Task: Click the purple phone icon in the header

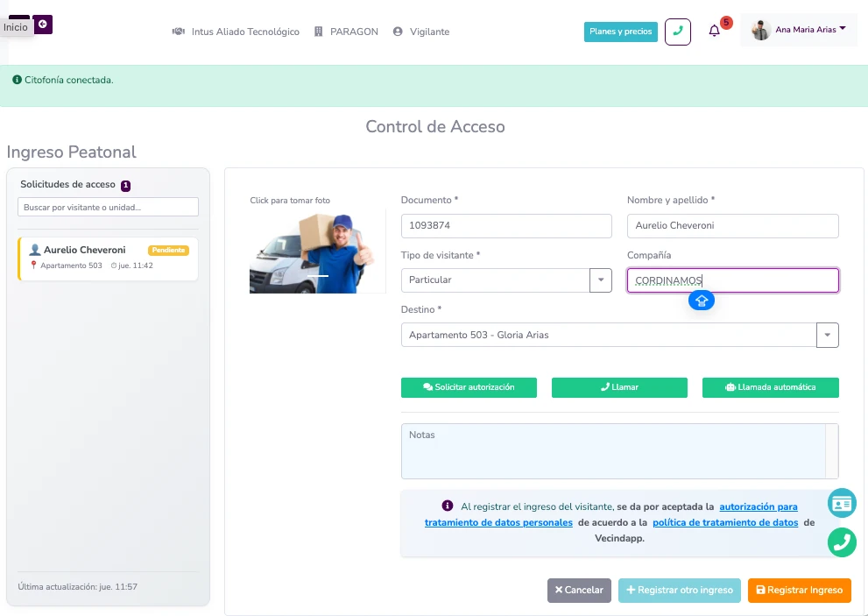Action: coord(678,31)
